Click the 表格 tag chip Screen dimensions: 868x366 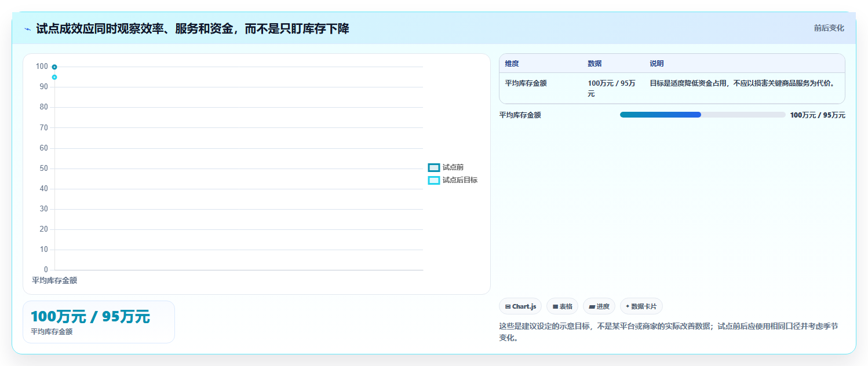click(562, 306)
